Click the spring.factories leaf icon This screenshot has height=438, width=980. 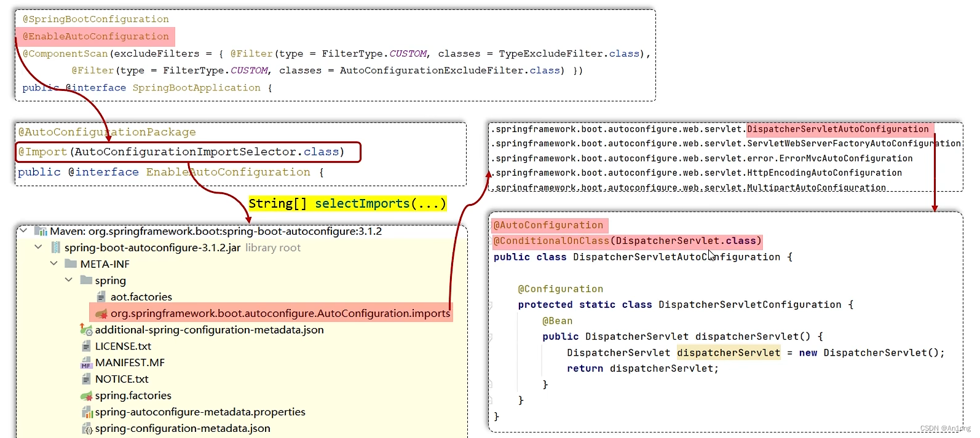pos(86,396)
